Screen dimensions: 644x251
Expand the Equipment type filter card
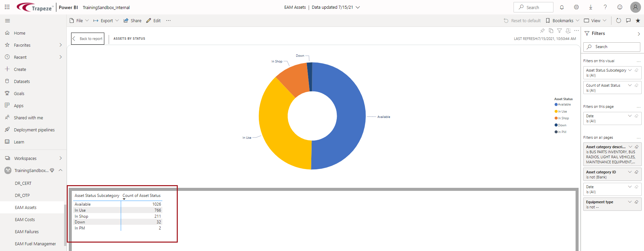pos(630,202)
